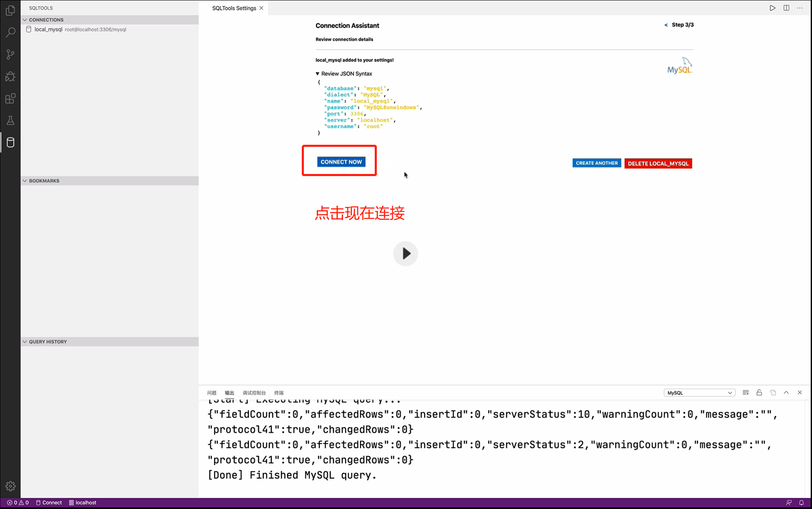The height and width of the screenshot is (509, 812).
Task: Click CONNECT NOW button
Action: [x=341, y=161]
